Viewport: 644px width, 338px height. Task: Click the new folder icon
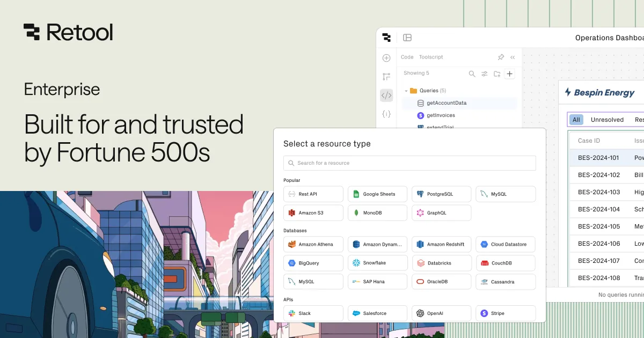tap(497, 74)
